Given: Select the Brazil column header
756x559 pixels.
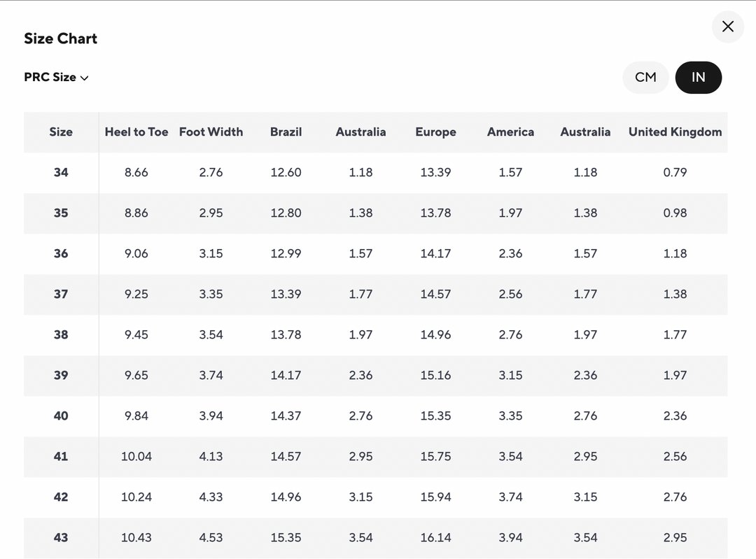Looking at the screenshot, I should (x=286, y=132).
